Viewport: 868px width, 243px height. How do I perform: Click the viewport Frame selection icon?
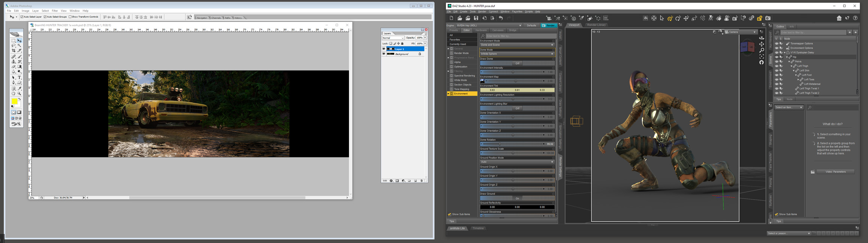point(762,56)
